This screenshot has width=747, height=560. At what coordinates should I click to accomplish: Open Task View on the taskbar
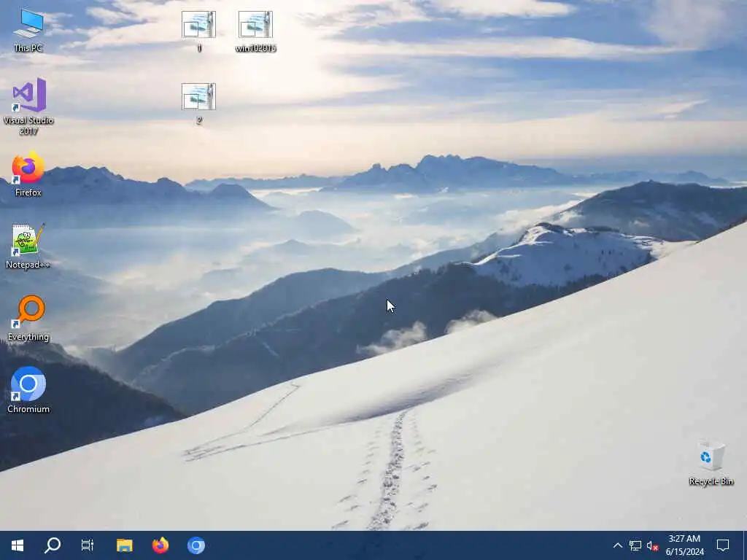coord(88,545)
